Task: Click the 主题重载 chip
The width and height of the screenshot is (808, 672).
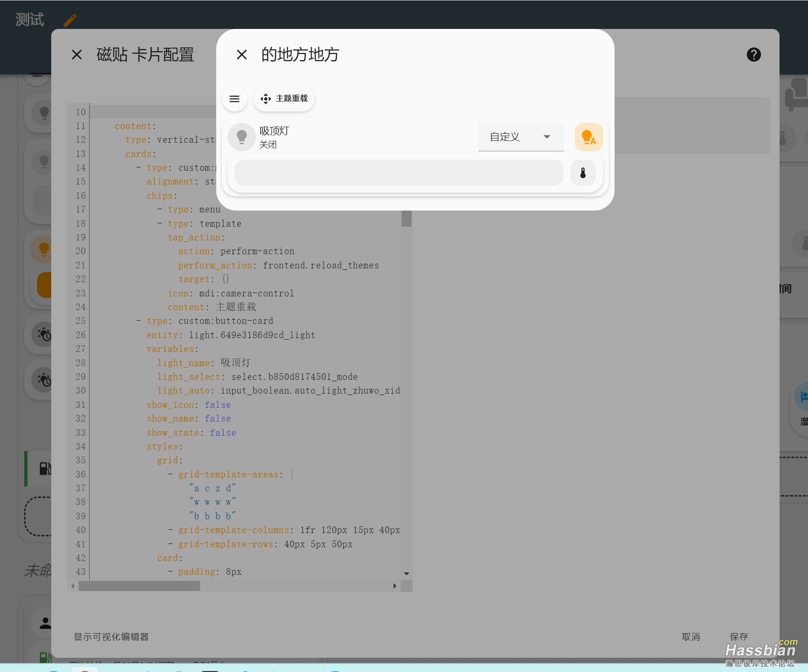Action: [x=284, y=99]
